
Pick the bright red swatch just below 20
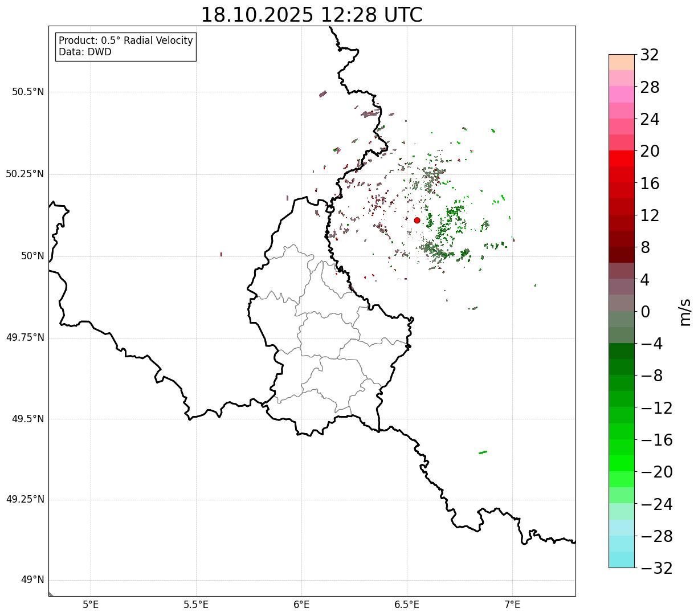point(622,158)
